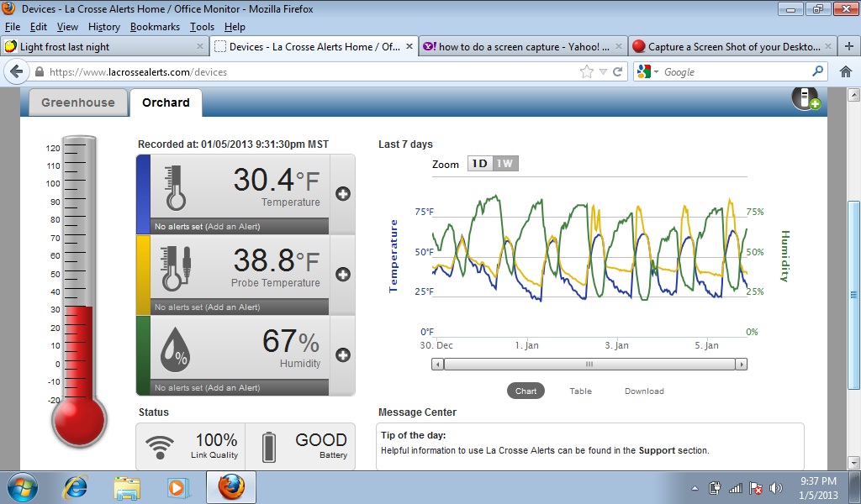Switch to the Orchard tab

click(x=166, y=102)
